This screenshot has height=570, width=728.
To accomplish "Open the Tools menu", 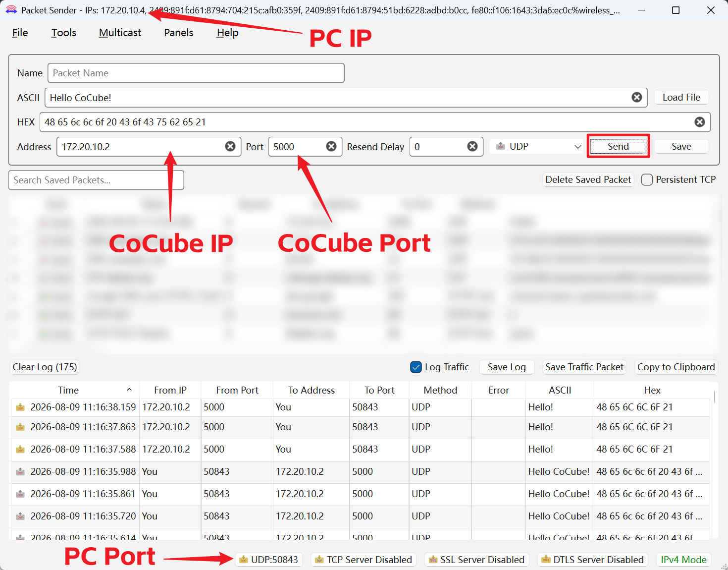I will click(x=64, y=33).
